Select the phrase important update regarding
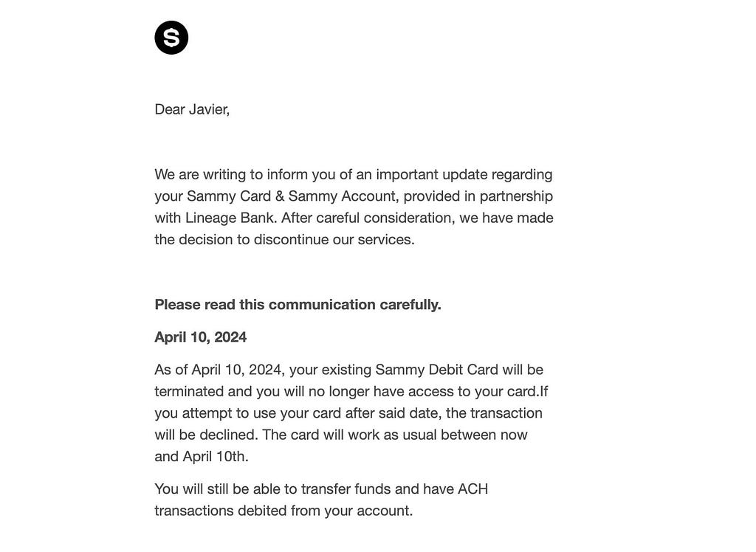 click(464, 174)
